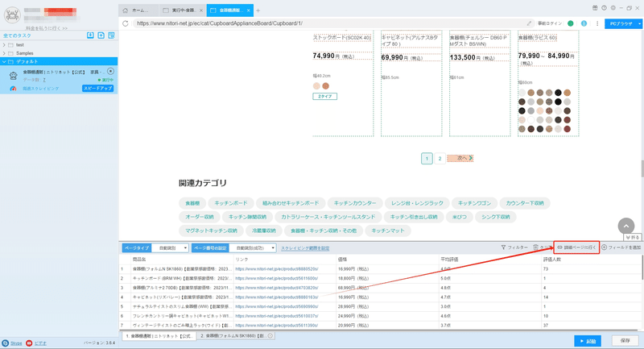Click the product link in table row 1

point(276,269)
